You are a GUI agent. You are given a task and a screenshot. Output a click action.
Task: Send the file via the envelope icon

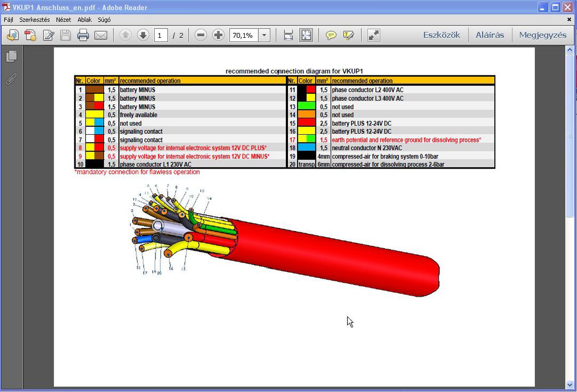pyautogui.click(x=101, y=35)
